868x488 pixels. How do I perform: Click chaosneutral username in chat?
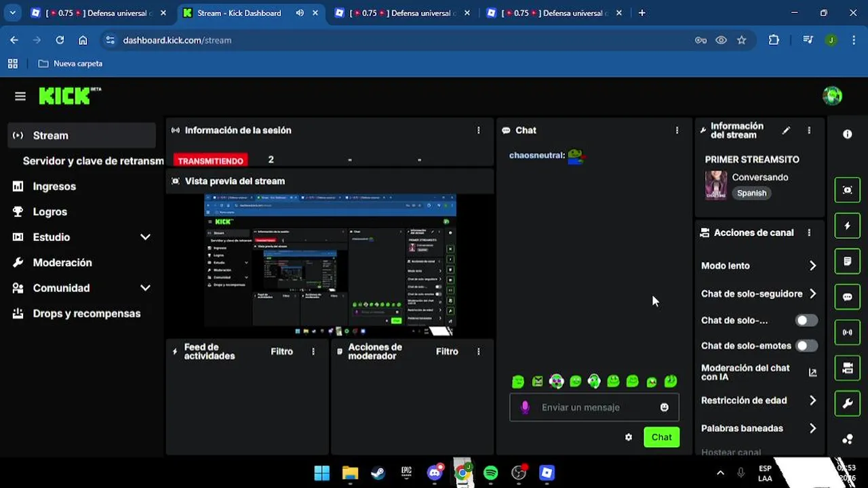(x=536, y=155)
